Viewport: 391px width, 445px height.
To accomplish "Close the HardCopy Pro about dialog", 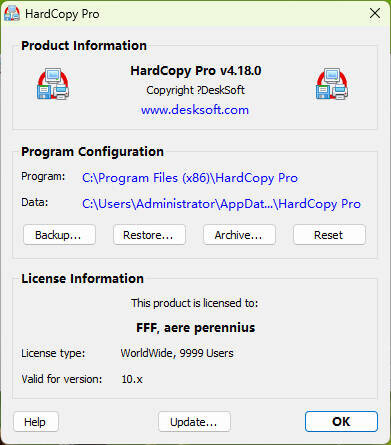I will pos(375,14).
